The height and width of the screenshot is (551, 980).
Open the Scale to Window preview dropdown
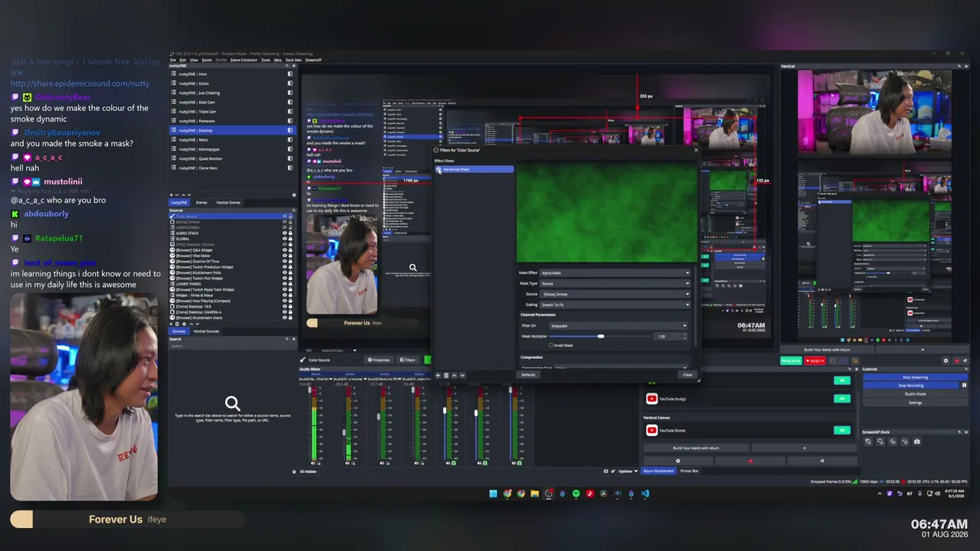point(338,350)
